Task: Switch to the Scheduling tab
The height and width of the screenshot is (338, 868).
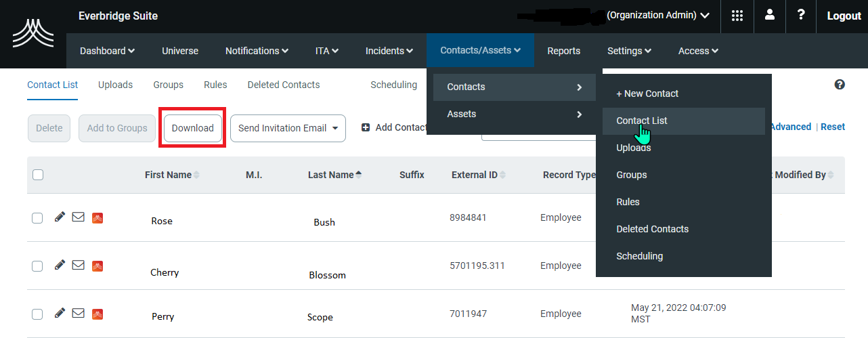Action: (393, 85)
